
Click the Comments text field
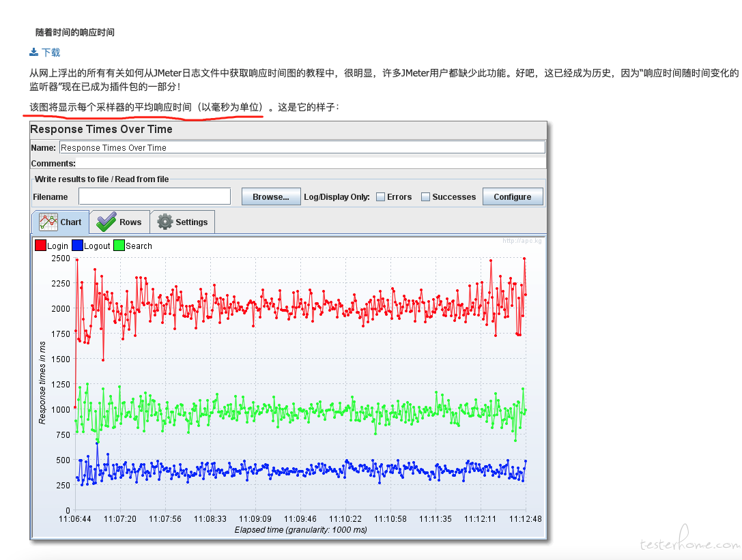click(311, 164)
